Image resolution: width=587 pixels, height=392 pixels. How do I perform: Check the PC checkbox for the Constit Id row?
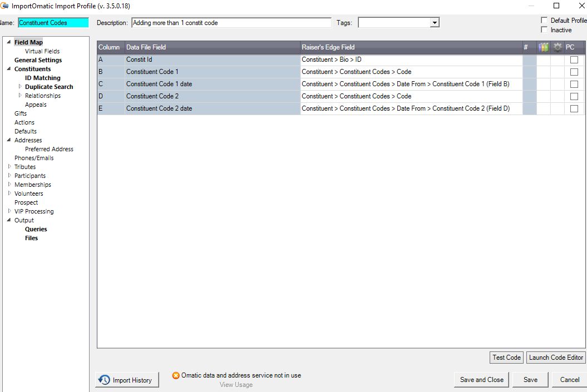tap(574, 59)
